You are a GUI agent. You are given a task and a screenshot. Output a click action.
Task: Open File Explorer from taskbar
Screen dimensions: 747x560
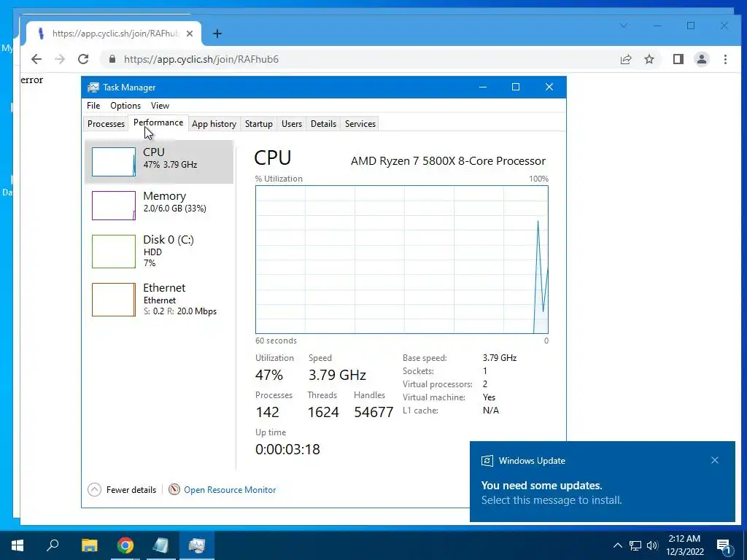90,545
